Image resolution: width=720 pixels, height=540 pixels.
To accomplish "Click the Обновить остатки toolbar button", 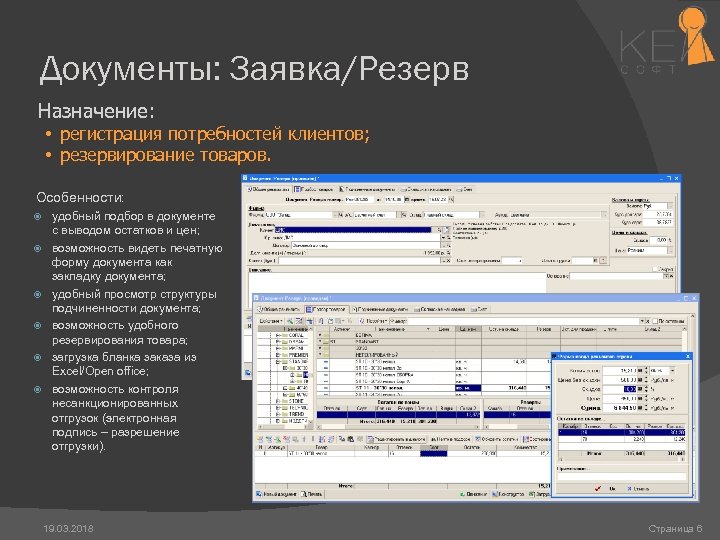I will [496, 439].
